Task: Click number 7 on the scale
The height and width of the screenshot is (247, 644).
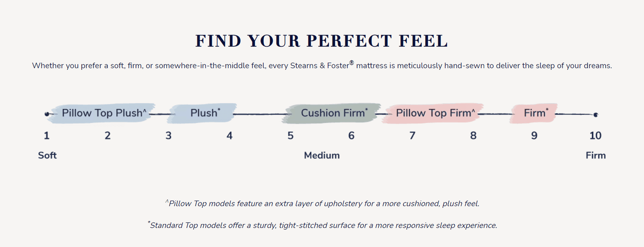Action: click(x=412, y=136)
